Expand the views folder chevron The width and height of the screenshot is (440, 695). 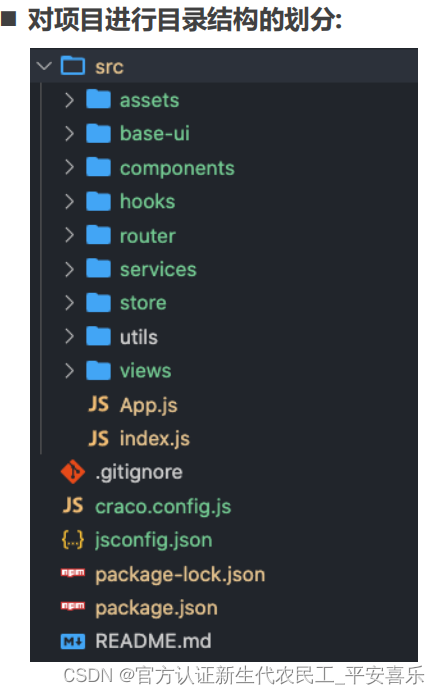tap(69, 370)
